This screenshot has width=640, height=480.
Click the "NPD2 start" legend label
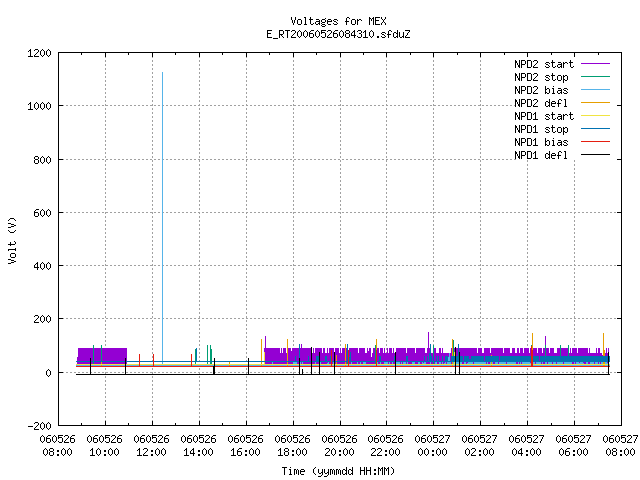point(544,64)
